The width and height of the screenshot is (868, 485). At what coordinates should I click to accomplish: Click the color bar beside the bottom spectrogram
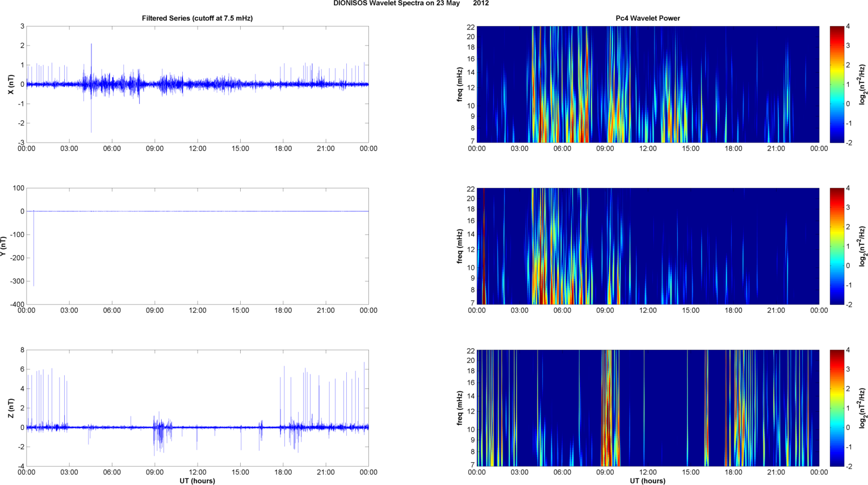(837, 408)
